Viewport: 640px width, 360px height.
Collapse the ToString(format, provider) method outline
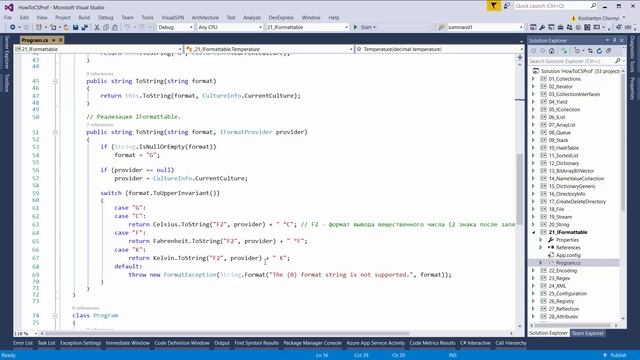pyautogui.click(x=55, y=132)
